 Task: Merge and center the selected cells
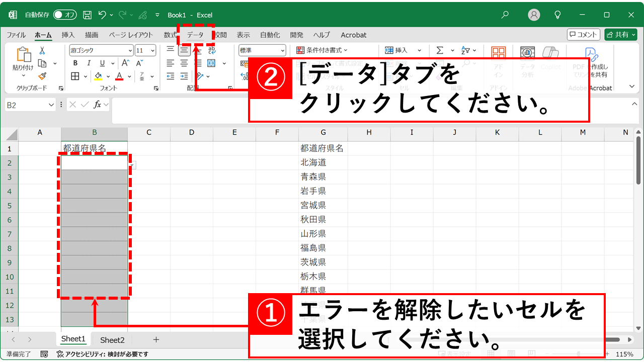click(x=211, y=63)
